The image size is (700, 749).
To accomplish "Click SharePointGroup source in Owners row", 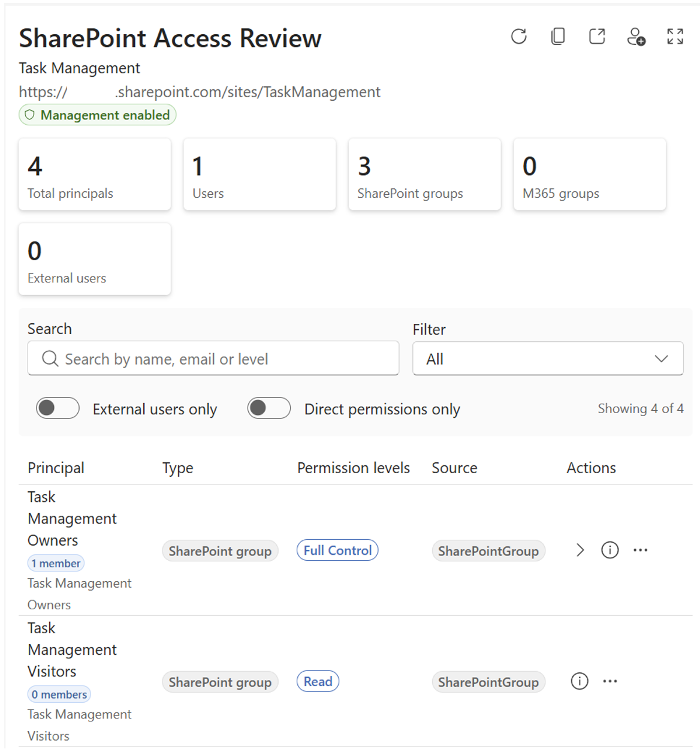I will pos(488,551).
